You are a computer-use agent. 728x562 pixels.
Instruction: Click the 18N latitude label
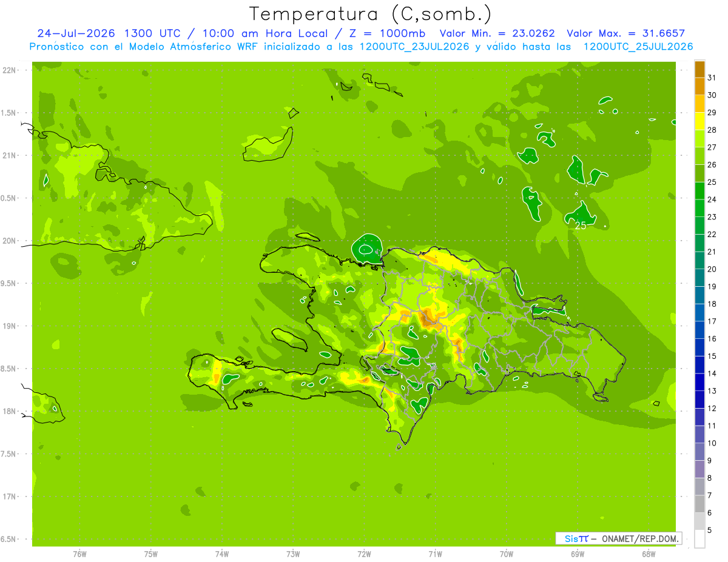click(10, 412)
